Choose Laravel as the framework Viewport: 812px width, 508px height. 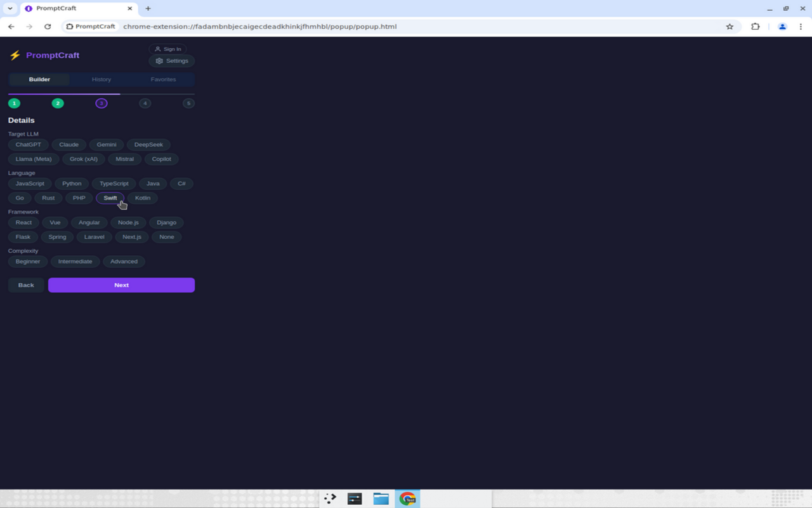coord(95,237)
